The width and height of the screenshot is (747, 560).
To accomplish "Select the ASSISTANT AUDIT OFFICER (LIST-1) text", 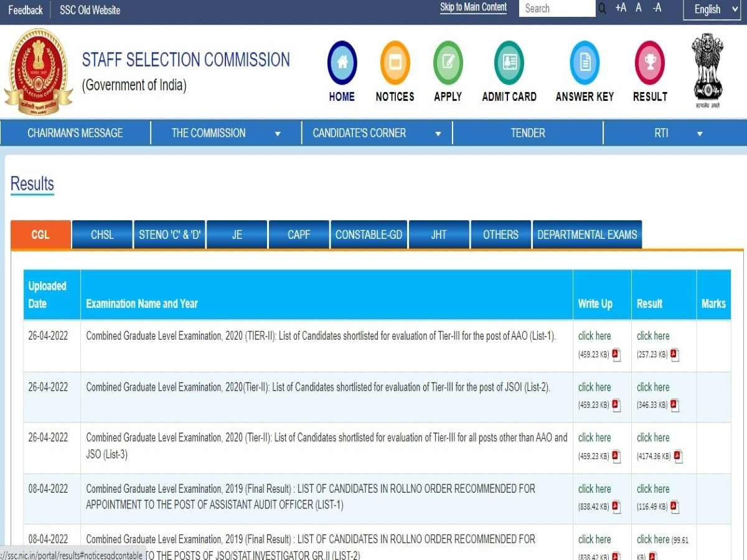I will (x=311, y=497).
